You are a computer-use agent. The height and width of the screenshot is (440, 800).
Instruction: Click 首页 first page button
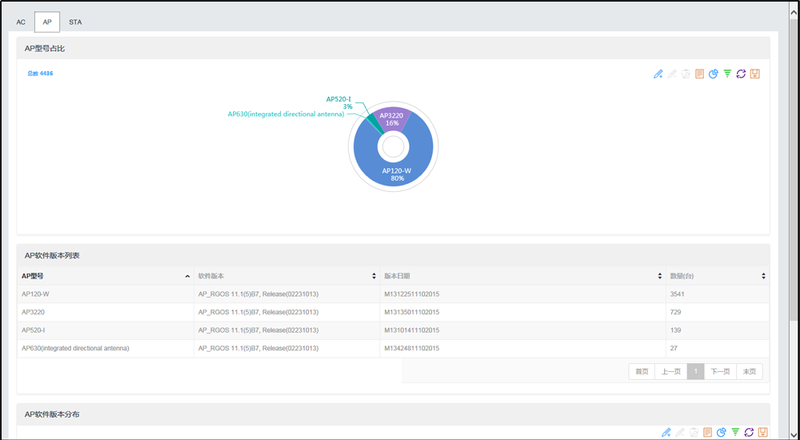coord(642,371)
